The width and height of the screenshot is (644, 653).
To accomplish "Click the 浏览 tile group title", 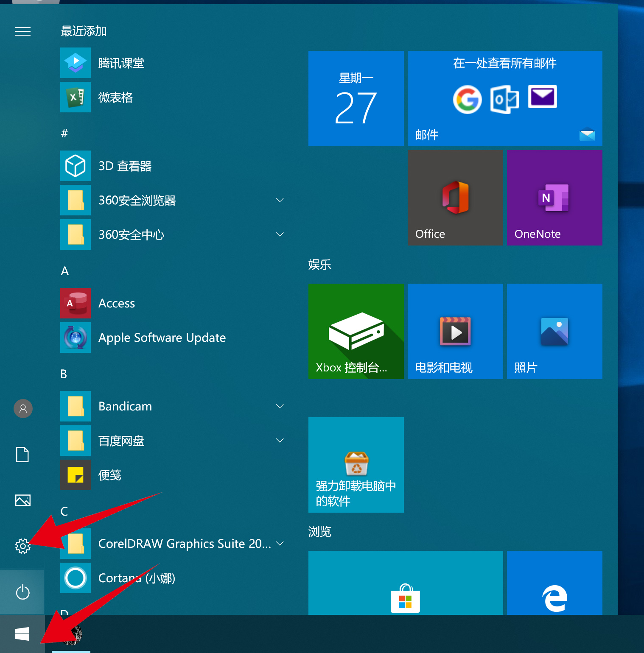I will [x=319, y=532].
